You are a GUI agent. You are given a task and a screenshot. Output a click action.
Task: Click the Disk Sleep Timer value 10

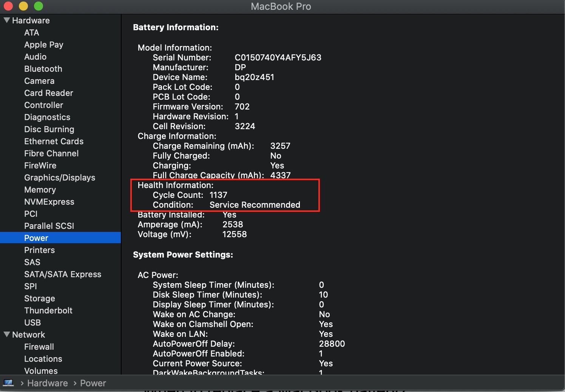[x=323, y=295]
